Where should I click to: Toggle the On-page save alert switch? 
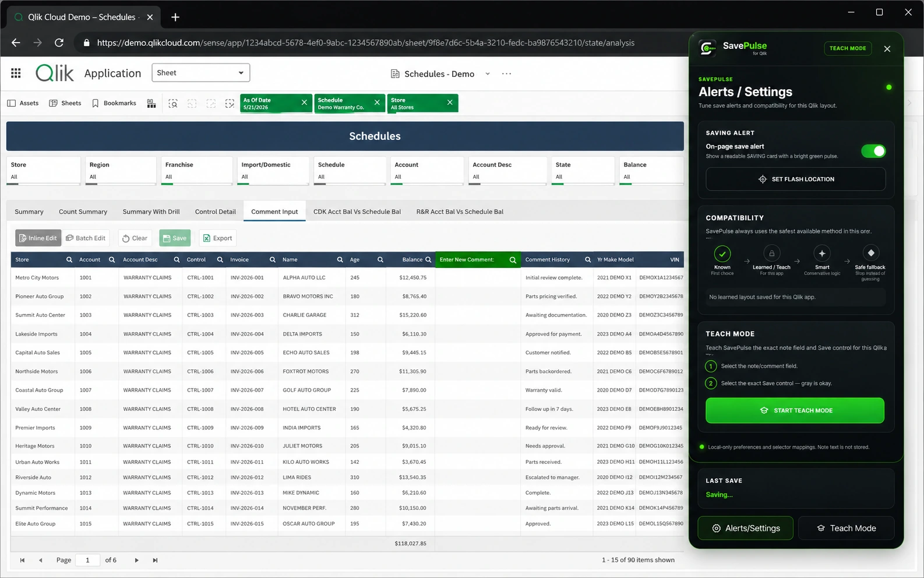point(873,151)
